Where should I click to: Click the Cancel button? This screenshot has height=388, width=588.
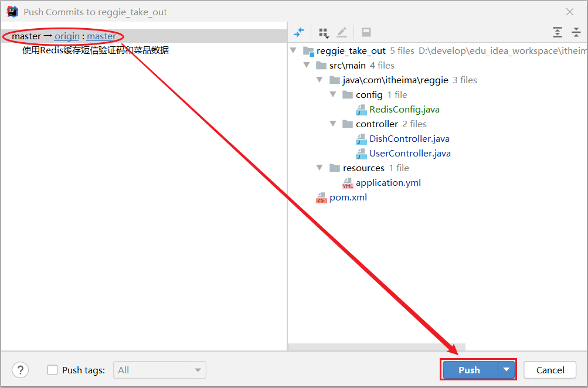point(550,370)
